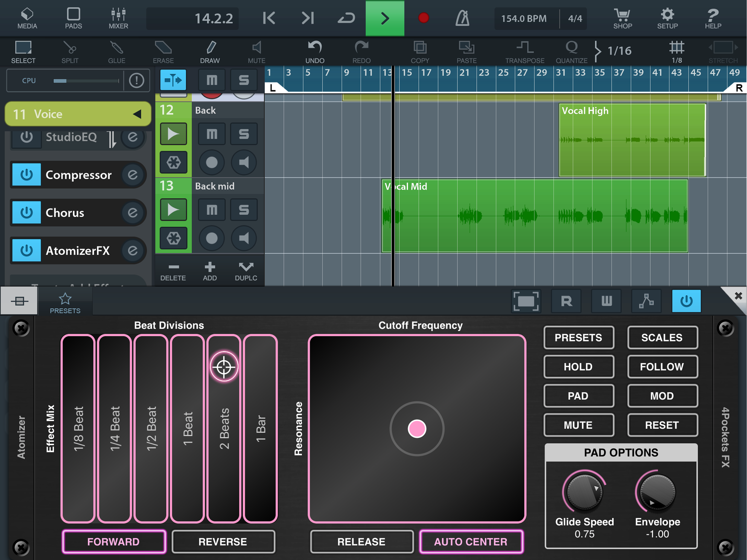The height and width of the screenshot is (560, 747).
Task: Toggle the metronome icon
Action: [x=462, y=18]
